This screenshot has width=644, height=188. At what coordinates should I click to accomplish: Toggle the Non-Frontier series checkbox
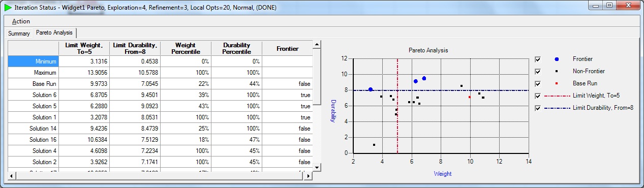tap(538, 71)
